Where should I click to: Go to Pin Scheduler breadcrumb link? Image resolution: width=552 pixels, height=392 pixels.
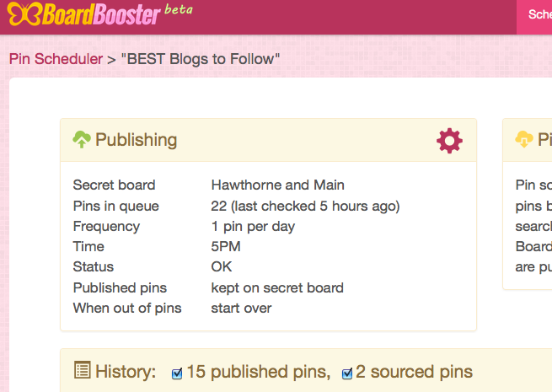tap(56, 59)
